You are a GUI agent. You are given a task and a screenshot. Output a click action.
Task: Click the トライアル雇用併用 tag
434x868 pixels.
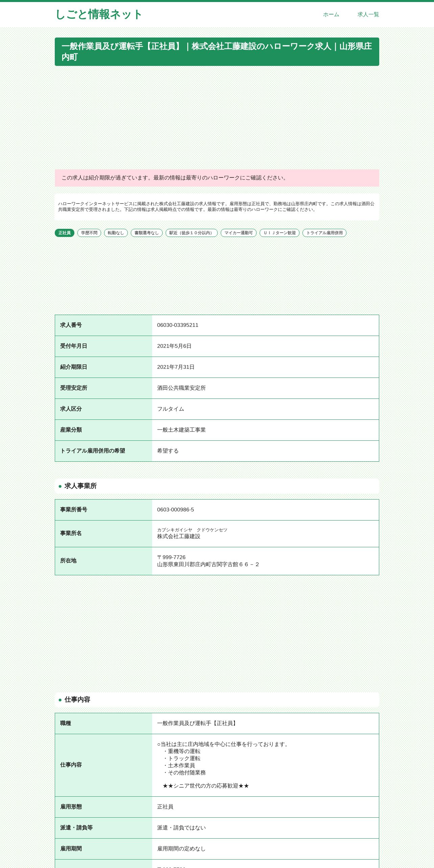coord(324,233)
